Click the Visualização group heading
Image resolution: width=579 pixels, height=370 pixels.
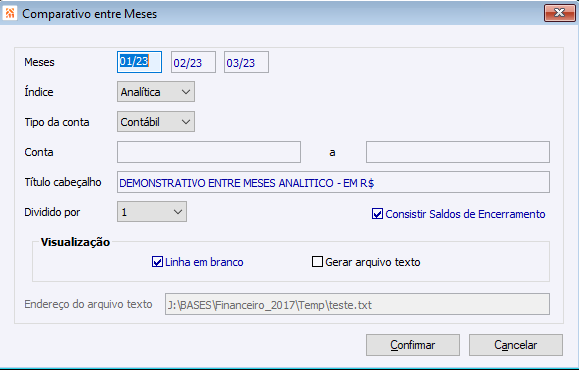pos(75,242)
